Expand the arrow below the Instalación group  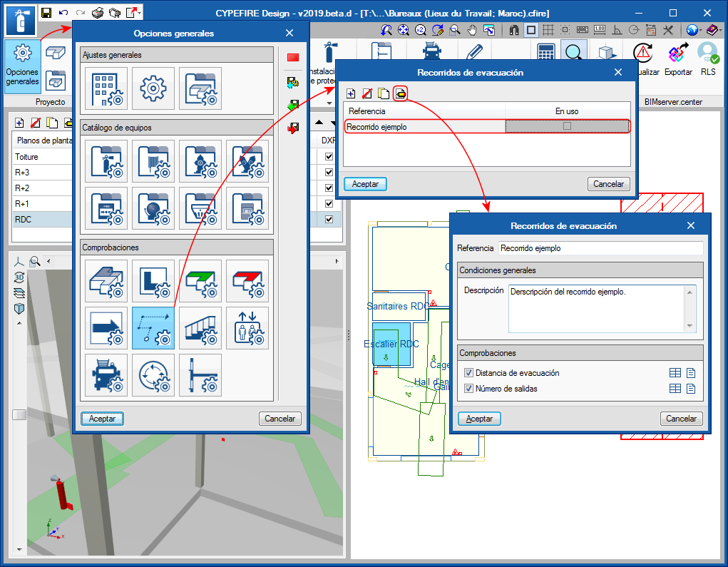[329, 103]
